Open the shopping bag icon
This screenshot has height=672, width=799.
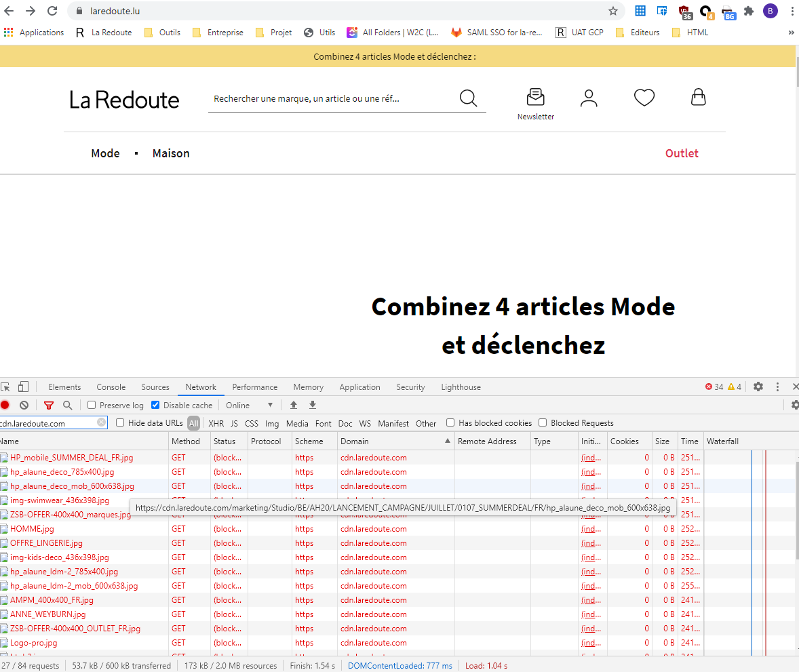tap(698, 97)
